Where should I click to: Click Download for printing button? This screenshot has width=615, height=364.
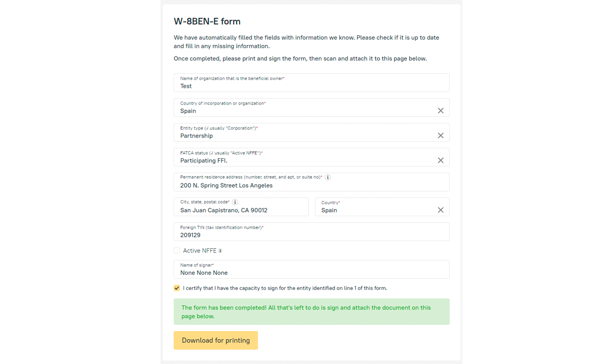[x=216, y=340]
